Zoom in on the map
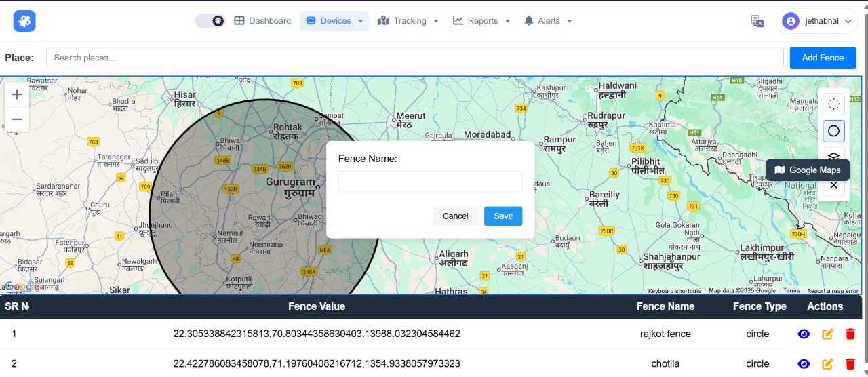This screenshot has width=868, height=377. (17, 94)
